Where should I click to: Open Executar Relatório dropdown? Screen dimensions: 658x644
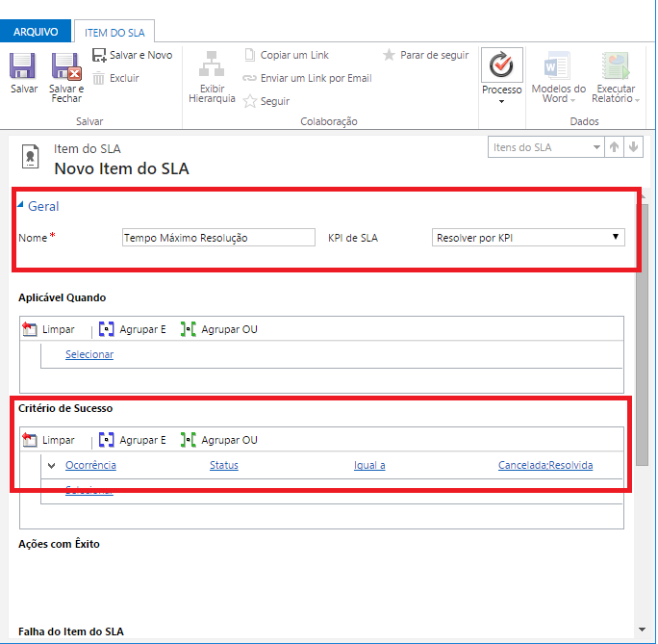pos(617,77)
